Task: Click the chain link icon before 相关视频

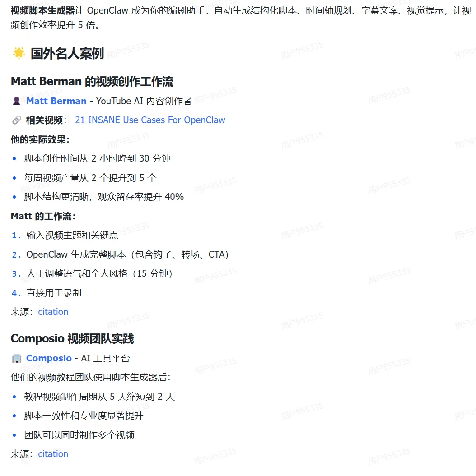Action: (x=16, y=120)
